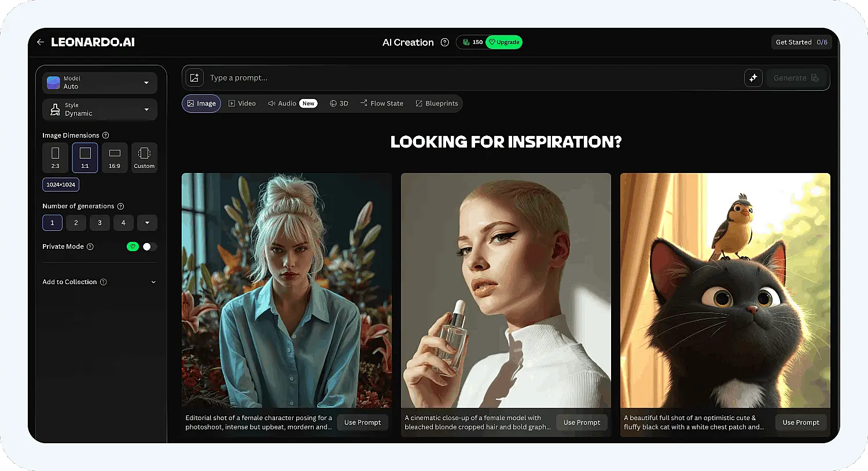The width and height of the screenshot is (868, 471).
Task: Click the green Upgrade button
Action: (x=504, y=42)
